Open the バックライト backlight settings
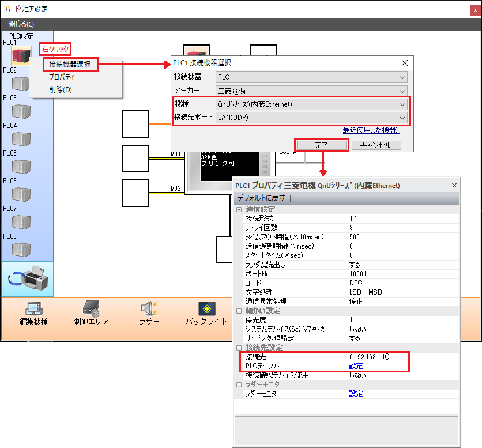 pos(206,309)
